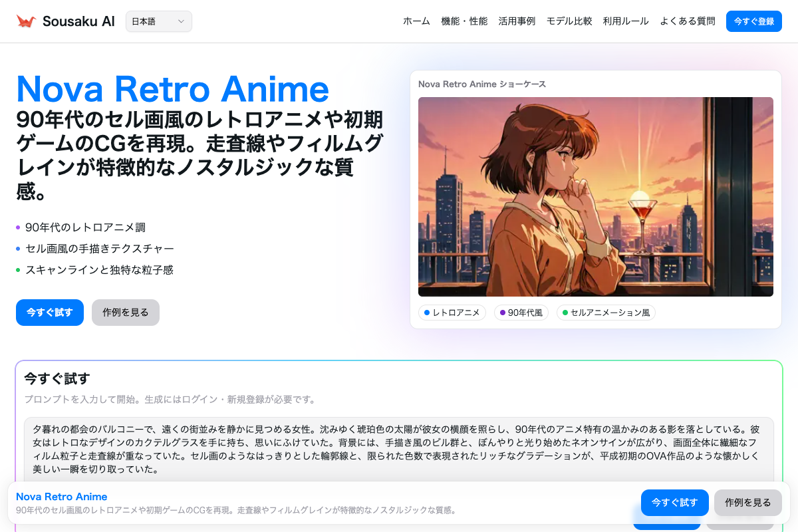The width and height of the screenshot is (798, 532).
Task: Click the language selector chevron arrow
Action: coord(180,21)
